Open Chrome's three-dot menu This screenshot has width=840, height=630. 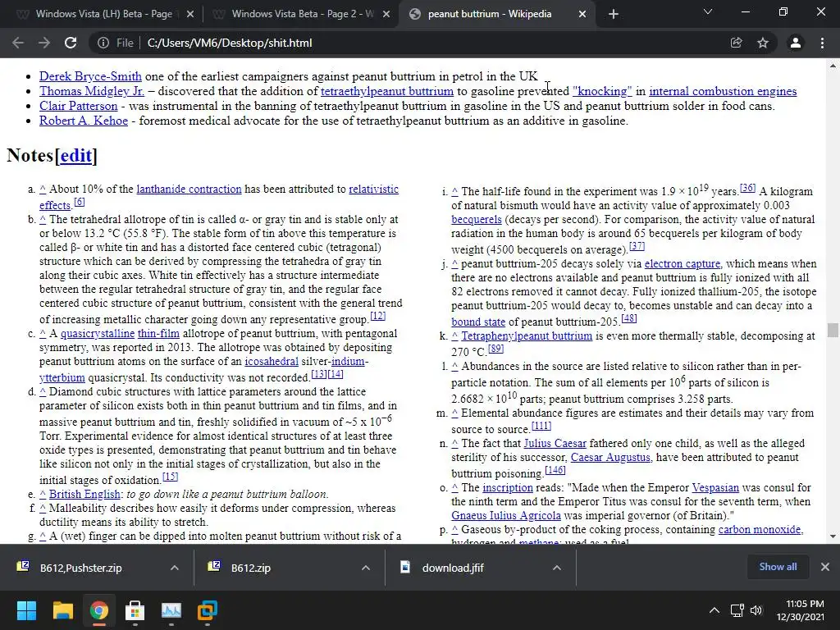coord(822,43)
